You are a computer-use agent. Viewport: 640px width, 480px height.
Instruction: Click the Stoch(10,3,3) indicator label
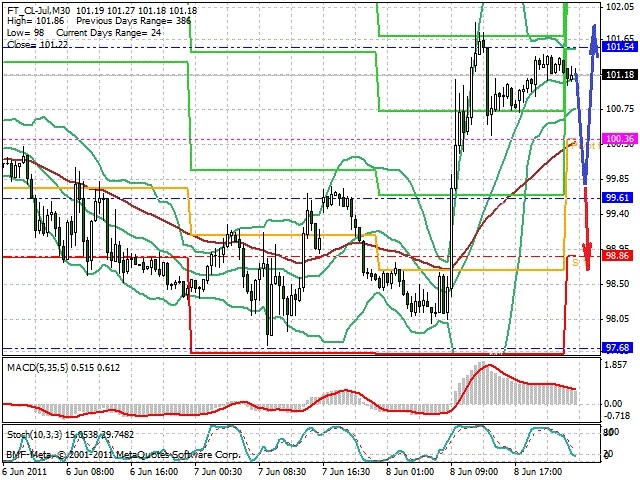pos(34,435)
